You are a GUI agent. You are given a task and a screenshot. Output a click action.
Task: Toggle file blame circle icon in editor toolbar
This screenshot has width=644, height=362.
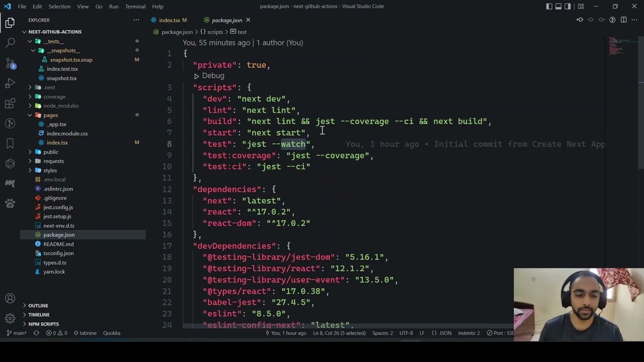coord(591,20)
